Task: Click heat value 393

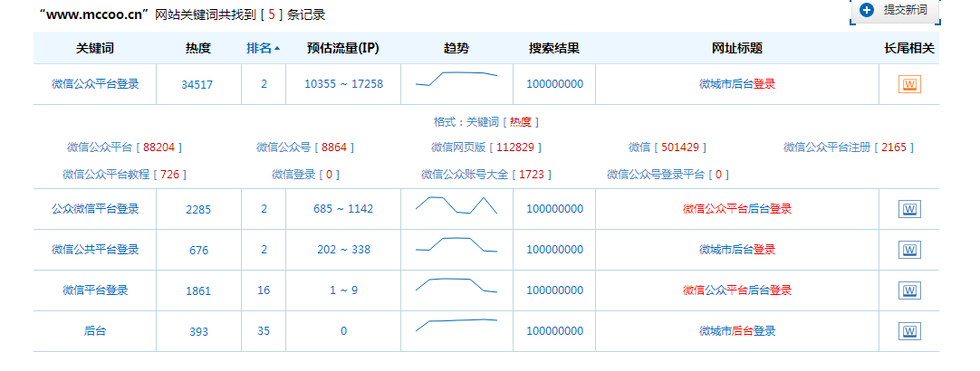Action: pyautogui.click(x=198, y=332)
